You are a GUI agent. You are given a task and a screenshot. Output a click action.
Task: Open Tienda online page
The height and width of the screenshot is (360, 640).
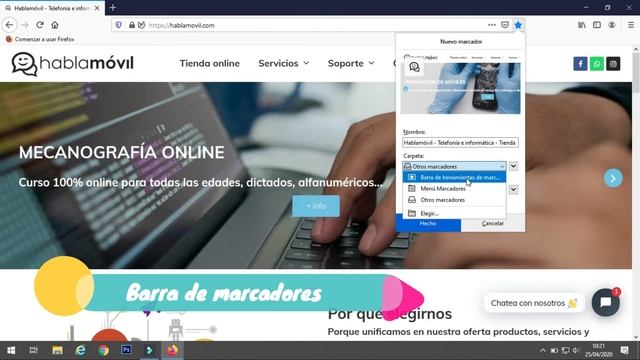pyautogui.click(x=210, y=63)
